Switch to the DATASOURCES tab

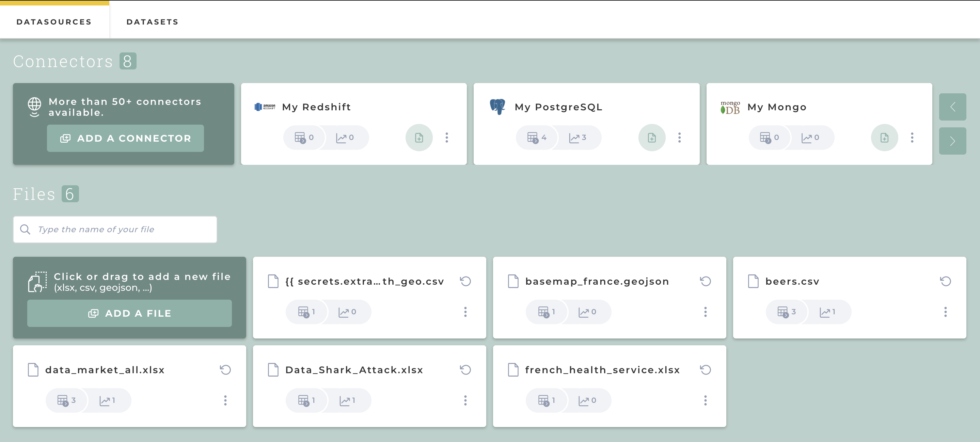click(54, 22)
